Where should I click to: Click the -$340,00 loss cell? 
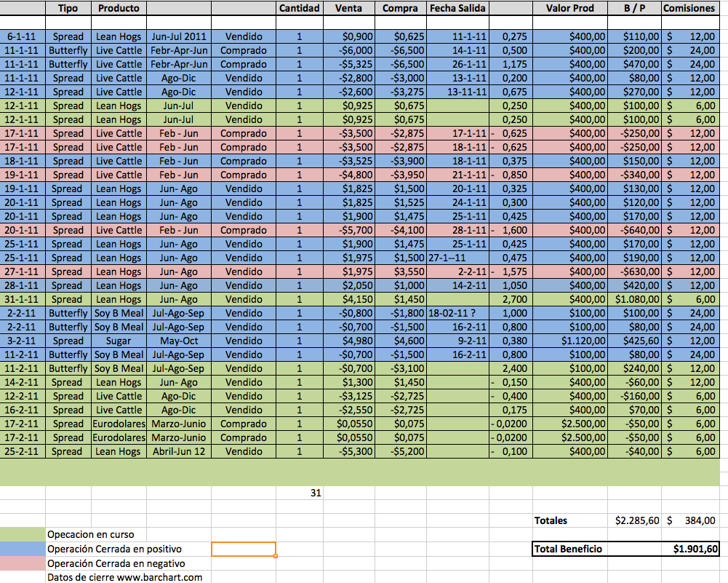click(x=634, y=175)
